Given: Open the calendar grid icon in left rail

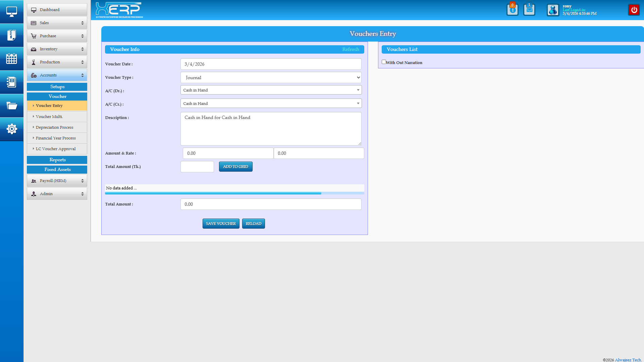Looking at the screenshot, I should coord(12,59).
